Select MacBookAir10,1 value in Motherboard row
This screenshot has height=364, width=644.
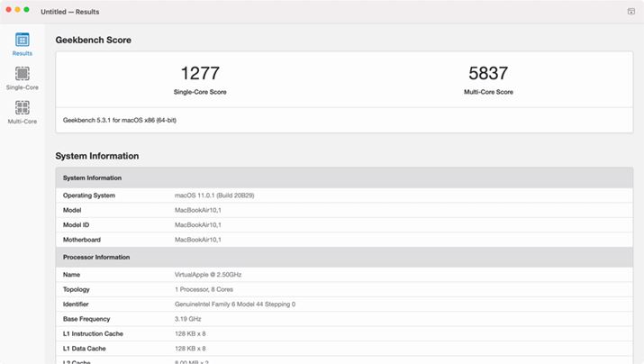pos(198,240)
